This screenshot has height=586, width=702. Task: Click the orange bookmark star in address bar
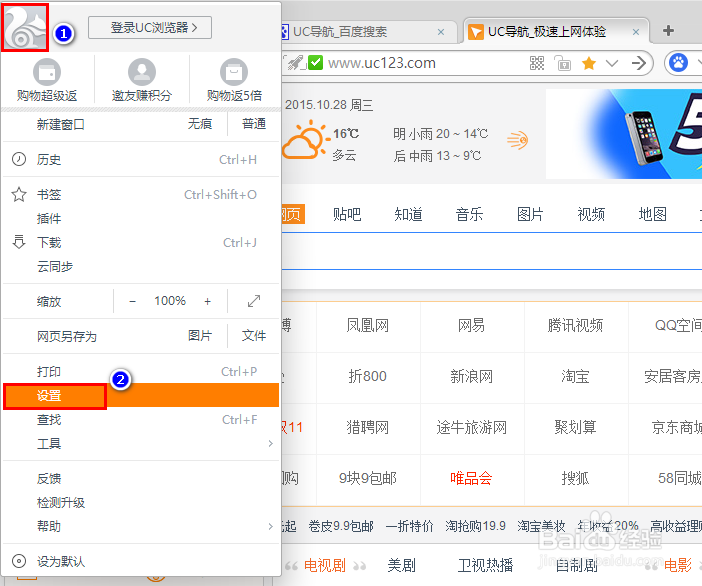[589, 63]
